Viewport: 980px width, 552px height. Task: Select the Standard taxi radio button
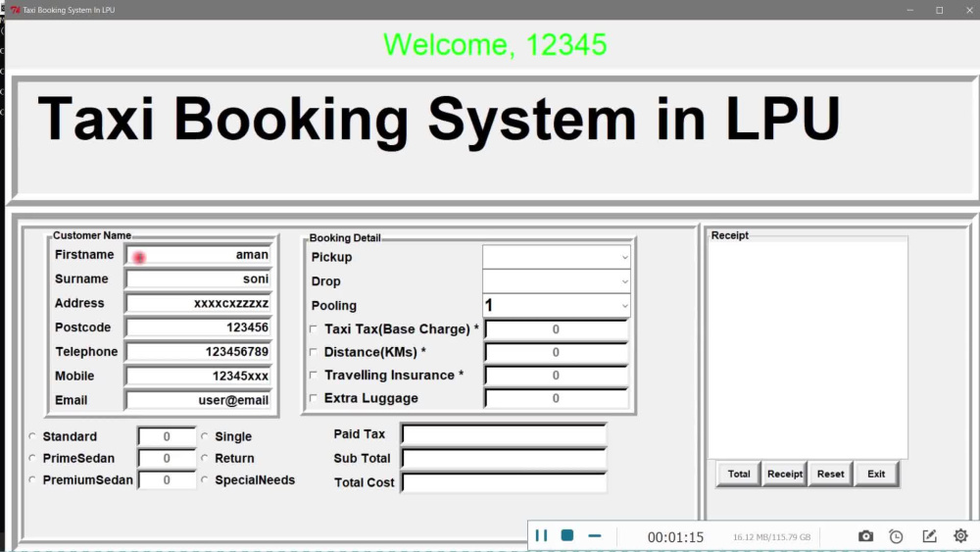point(32,436)
